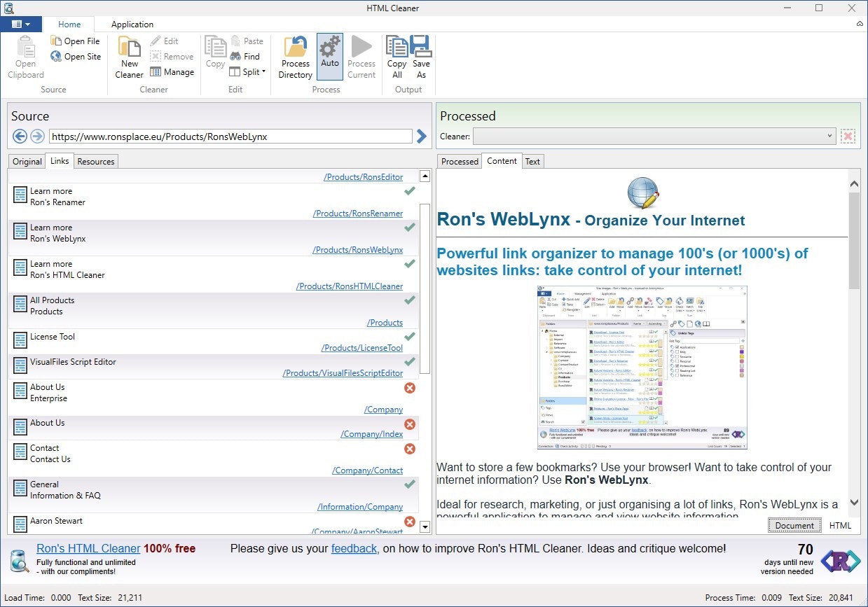868x607 pixels.
Task: Open Find with binoculars icon
Action: click(x=244, y=57)
